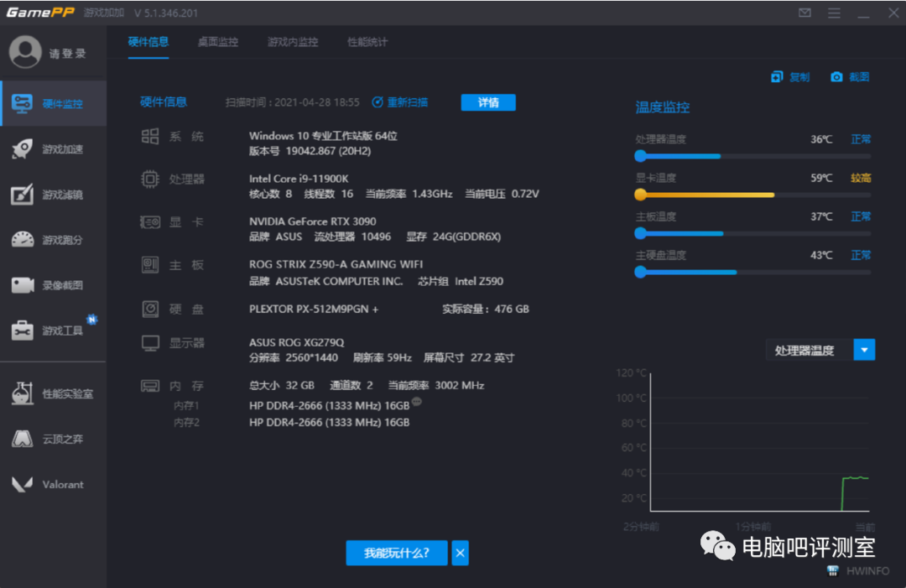The width and height of the screenshot is (906, 588).
Task: Click NVIDIA GeForce RTX 3090 text
Action: coord(313,221)
